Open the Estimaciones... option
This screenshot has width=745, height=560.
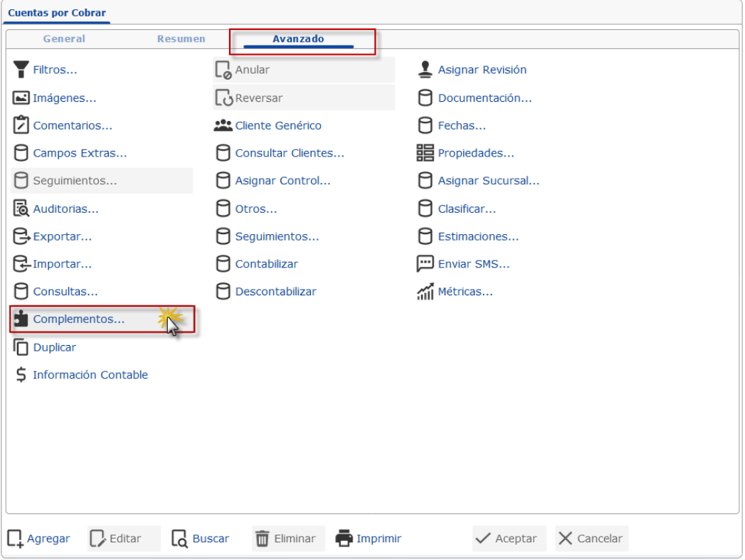[478, 236]
